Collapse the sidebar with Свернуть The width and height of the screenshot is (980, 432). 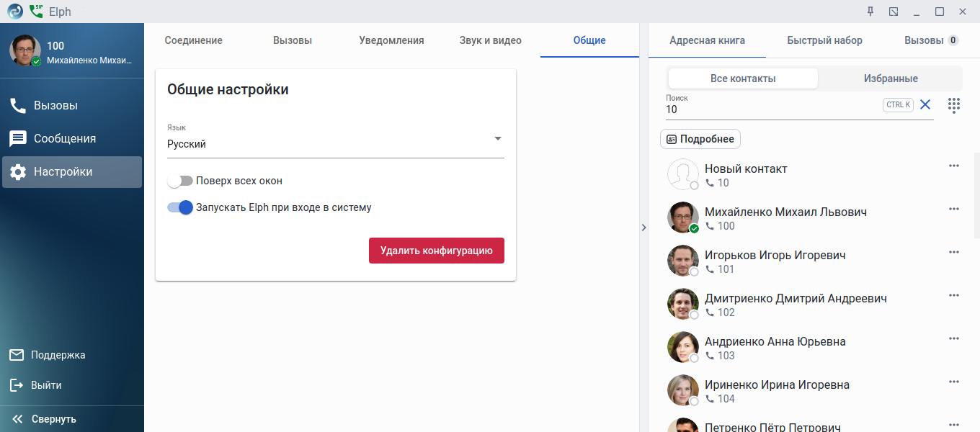click(45, 419)
